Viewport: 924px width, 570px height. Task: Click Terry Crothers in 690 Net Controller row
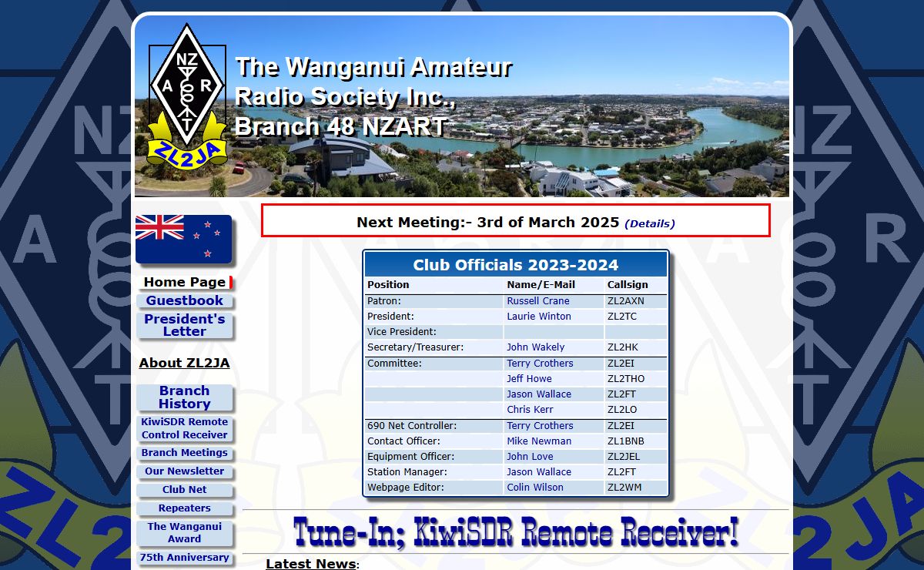tap(540, 426)
